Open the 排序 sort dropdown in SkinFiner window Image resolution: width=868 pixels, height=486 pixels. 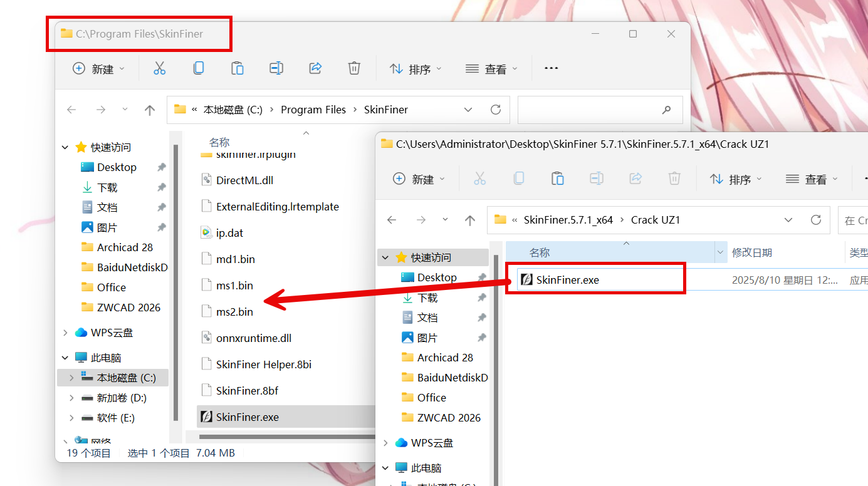[416, 69]
